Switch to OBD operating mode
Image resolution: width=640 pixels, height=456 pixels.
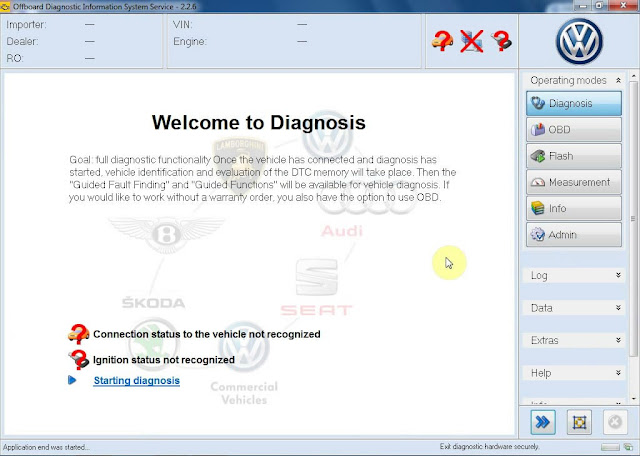pyautogui.click(x=574, y=130)
